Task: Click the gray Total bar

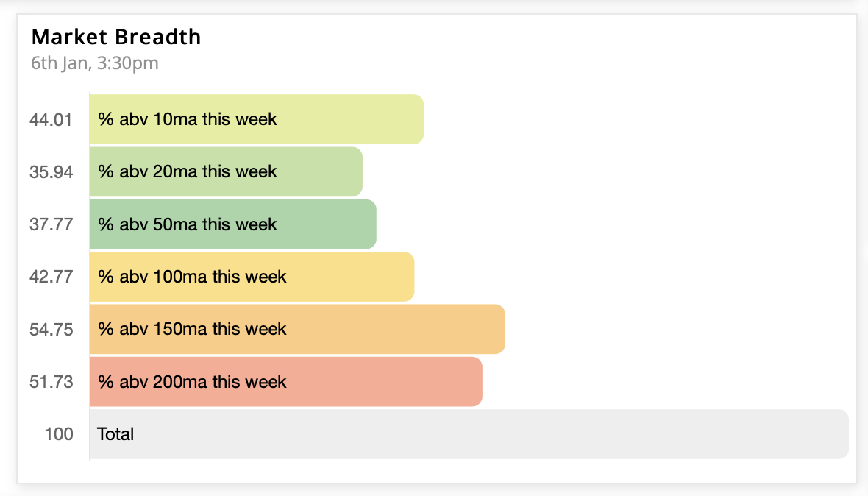Action: click(469, 435)
